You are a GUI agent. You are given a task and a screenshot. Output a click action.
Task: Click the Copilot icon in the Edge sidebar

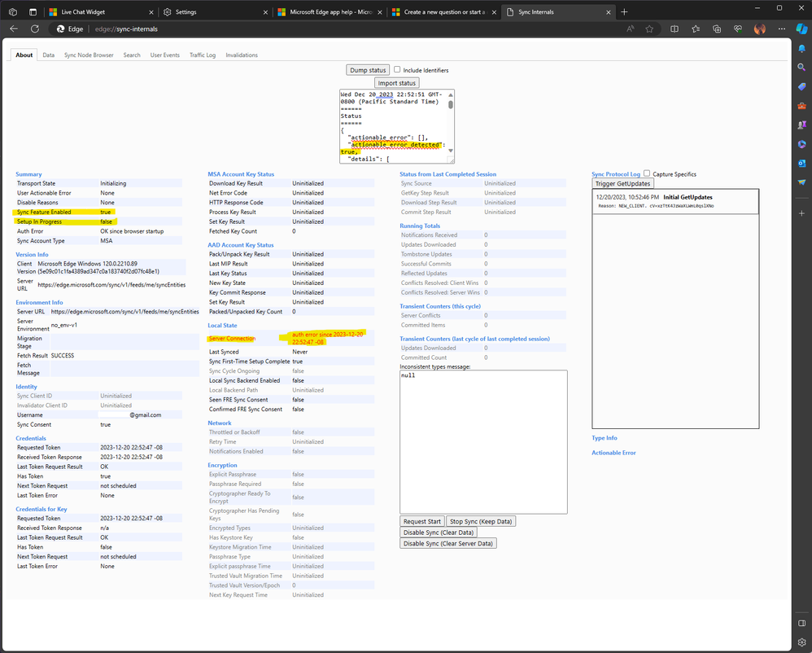[801, 28]
